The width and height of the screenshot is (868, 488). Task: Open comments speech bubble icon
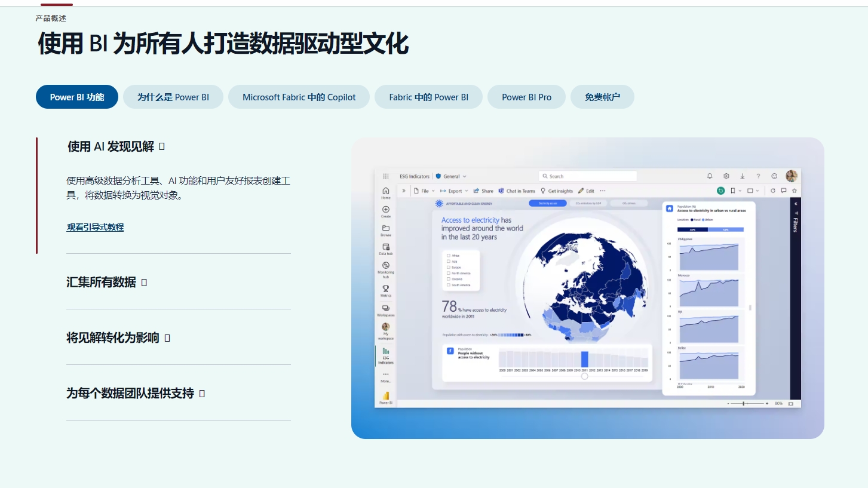784,191
